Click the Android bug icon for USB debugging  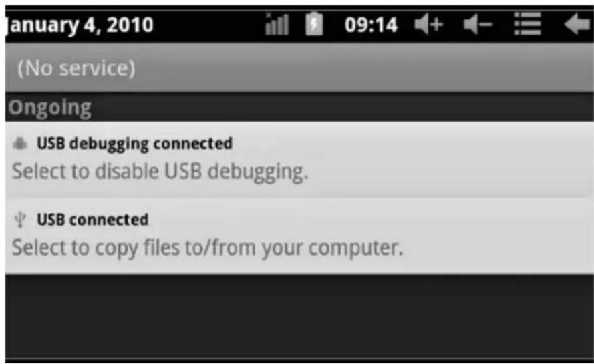20,144
